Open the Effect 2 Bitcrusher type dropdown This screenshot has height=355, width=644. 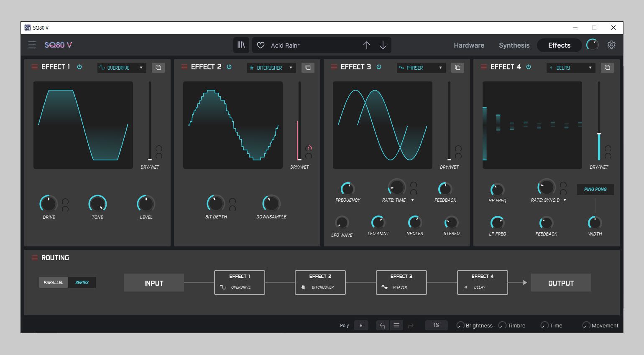(x=271, y=67)
